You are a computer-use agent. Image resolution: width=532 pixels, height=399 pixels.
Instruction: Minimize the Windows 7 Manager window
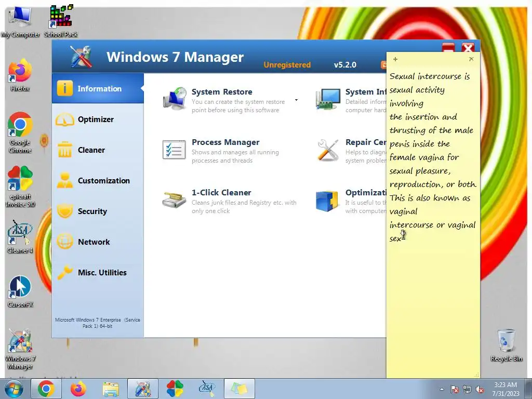pyautogui.click(x=448, y=48)
